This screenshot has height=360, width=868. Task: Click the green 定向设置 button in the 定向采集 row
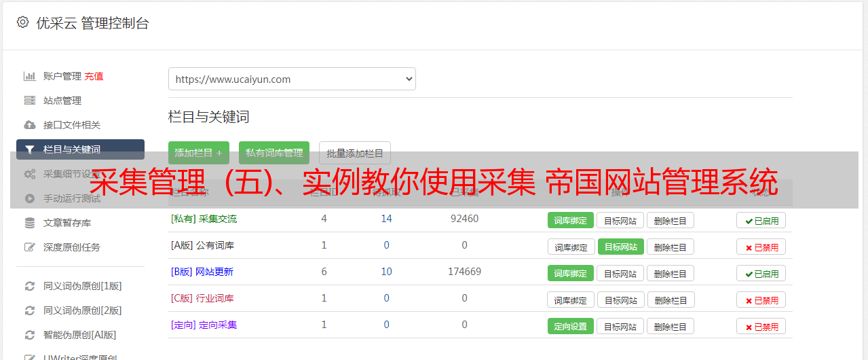tap(571, 326)
